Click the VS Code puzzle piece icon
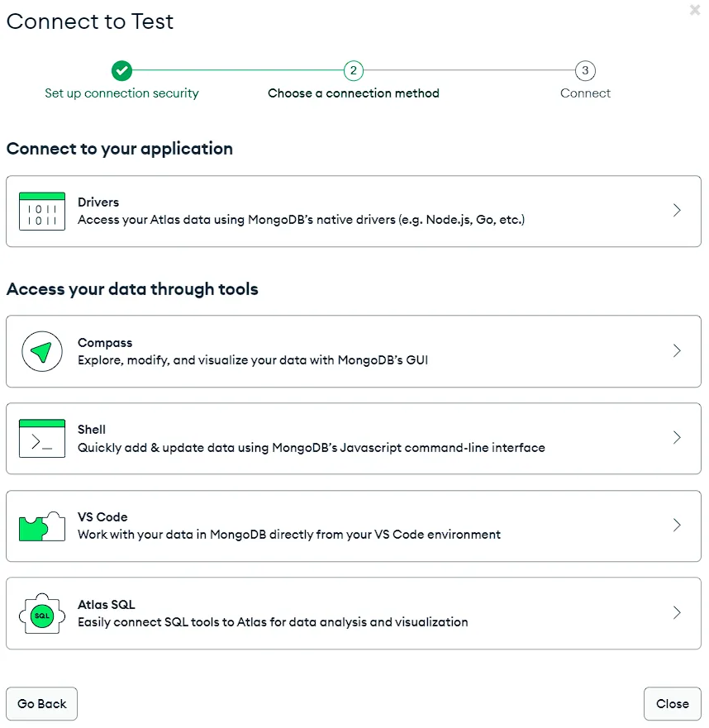 41,526
